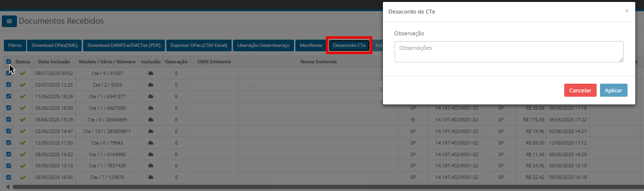This screenshot has height=191, width=644.
Task: Sort by Data Inclusão column header
Action: (54, 62)
